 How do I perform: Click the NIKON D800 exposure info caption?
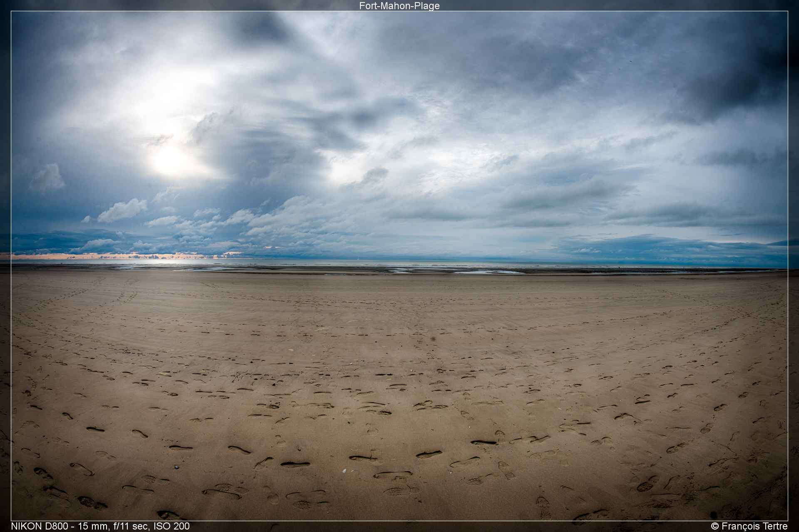[x=100, y=526]
